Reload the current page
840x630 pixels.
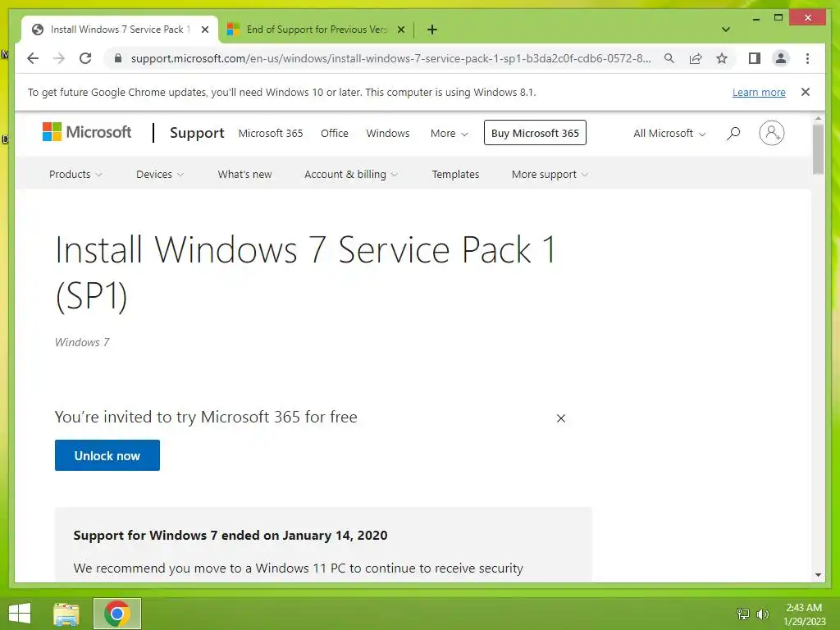(x=85, y=58)
